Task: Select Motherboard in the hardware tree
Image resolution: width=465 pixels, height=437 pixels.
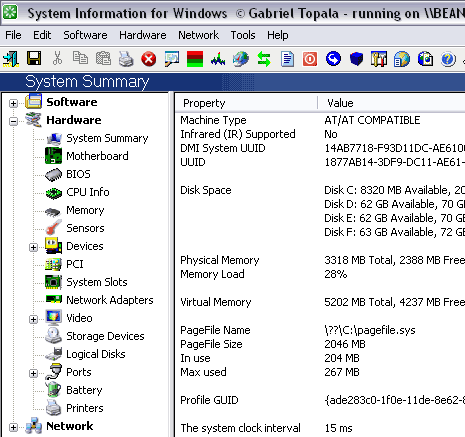Action: point(97,156)
